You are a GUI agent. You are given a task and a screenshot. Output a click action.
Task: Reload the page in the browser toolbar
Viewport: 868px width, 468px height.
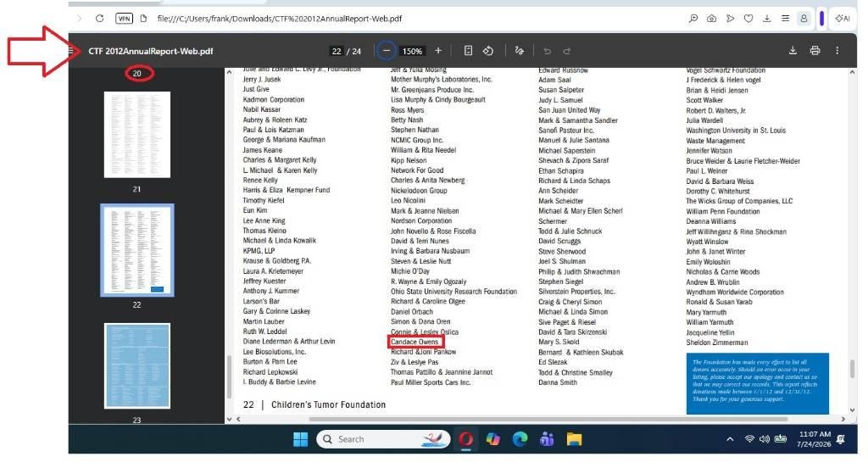pyautogui.click(x=100, y=19)
